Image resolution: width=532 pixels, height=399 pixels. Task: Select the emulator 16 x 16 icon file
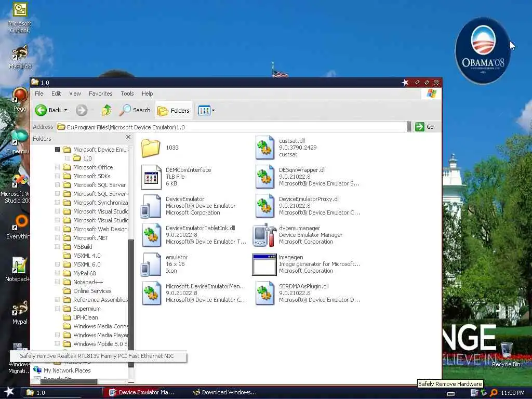point(151,264)
